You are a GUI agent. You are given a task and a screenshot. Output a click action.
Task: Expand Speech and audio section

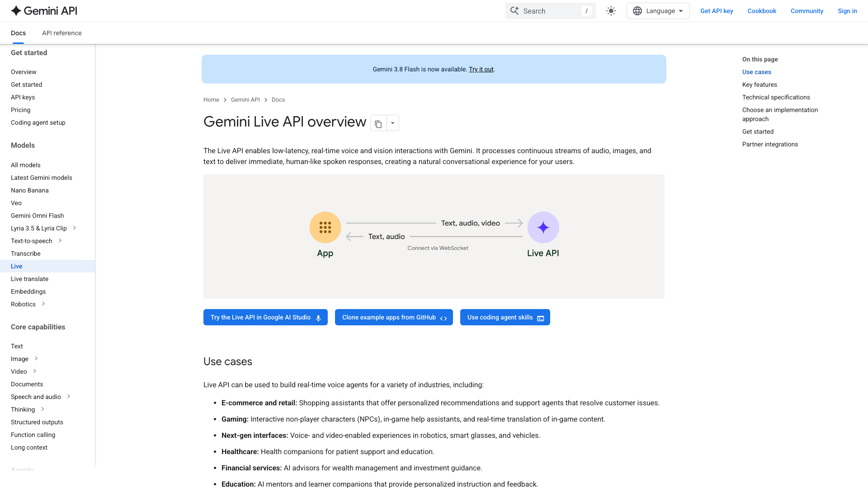[69, 396]
